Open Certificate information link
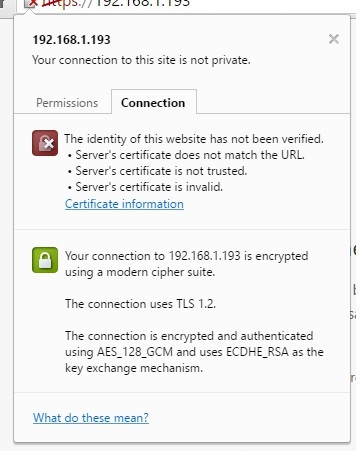This screenshot has height=451, width=360. 124,204
